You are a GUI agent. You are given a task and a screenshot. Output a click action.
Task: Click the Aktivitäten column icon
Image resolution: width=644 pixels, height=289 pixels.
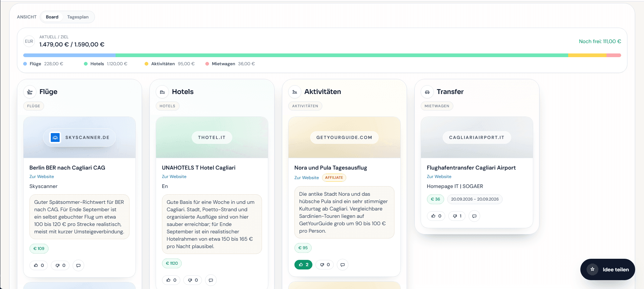click(x=295, y=92)
